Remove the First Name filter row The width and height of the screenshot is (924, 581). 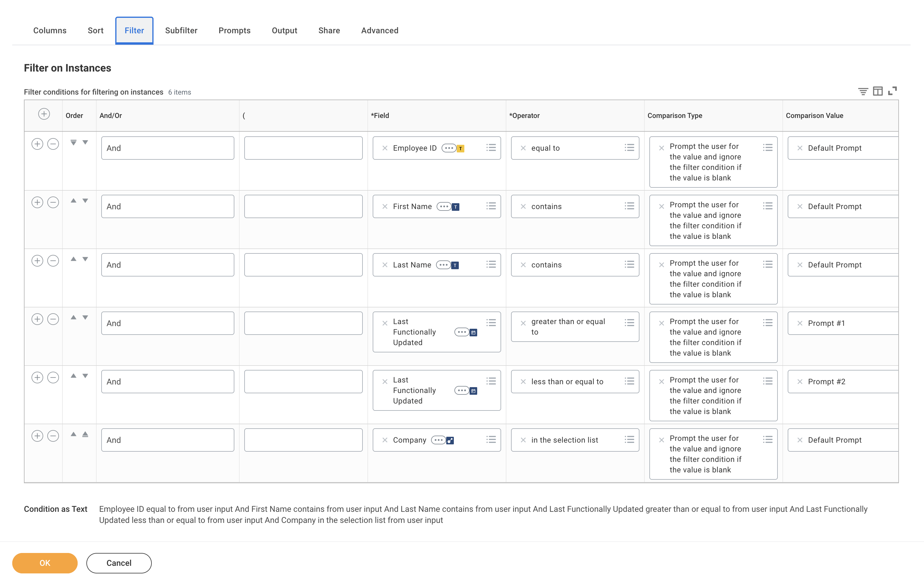coord(53,202)
